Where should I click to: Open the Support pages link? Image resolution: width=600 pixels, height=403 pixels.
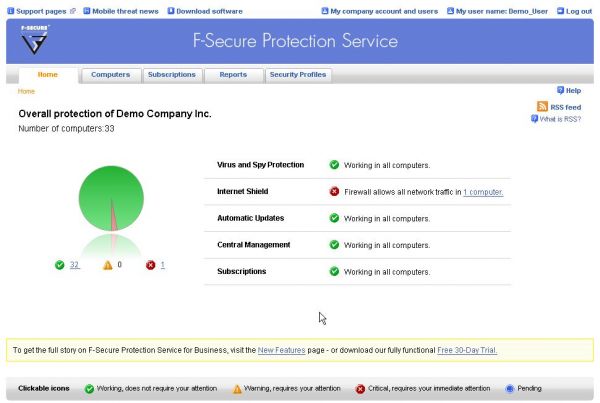(41, 11)
